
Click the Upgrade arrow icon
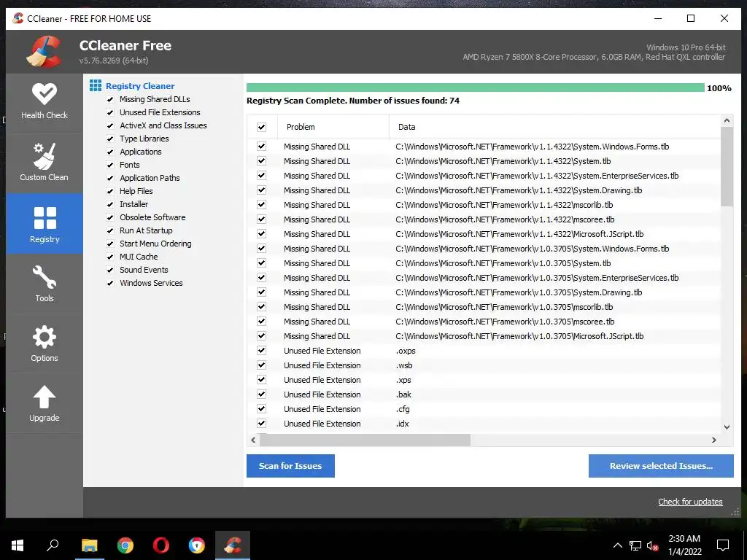point(44,397)
